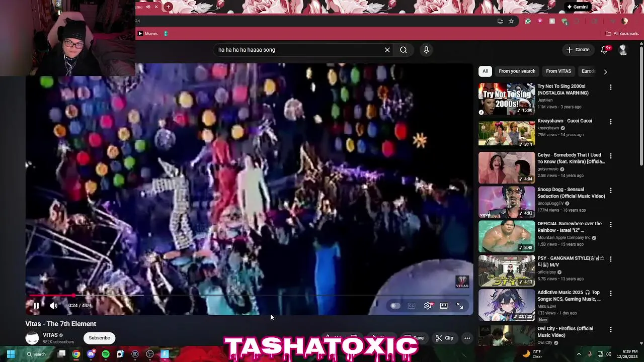
Task: Open the YouTube account avatar menu
Action: [x=623, y=50]
